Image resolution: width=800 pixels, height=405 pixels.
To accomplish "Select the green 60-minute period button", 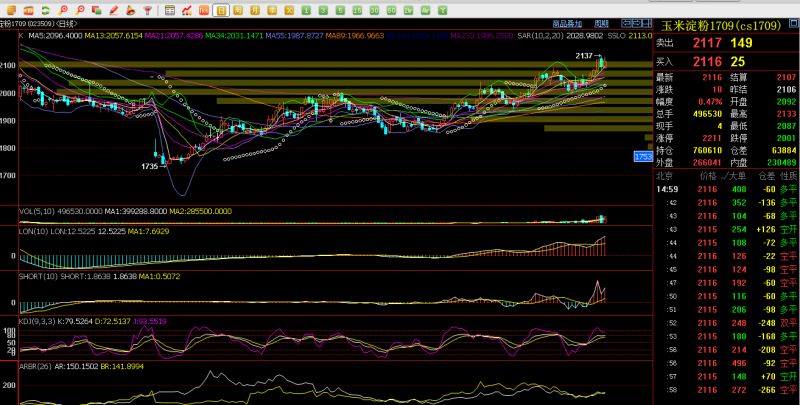I will 391,10.
